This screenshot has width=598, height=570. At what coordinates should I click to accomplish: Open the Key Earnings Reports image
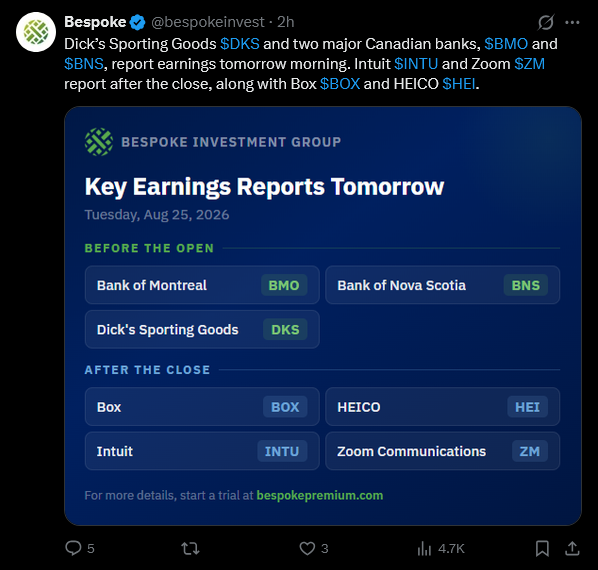(323, 316)
